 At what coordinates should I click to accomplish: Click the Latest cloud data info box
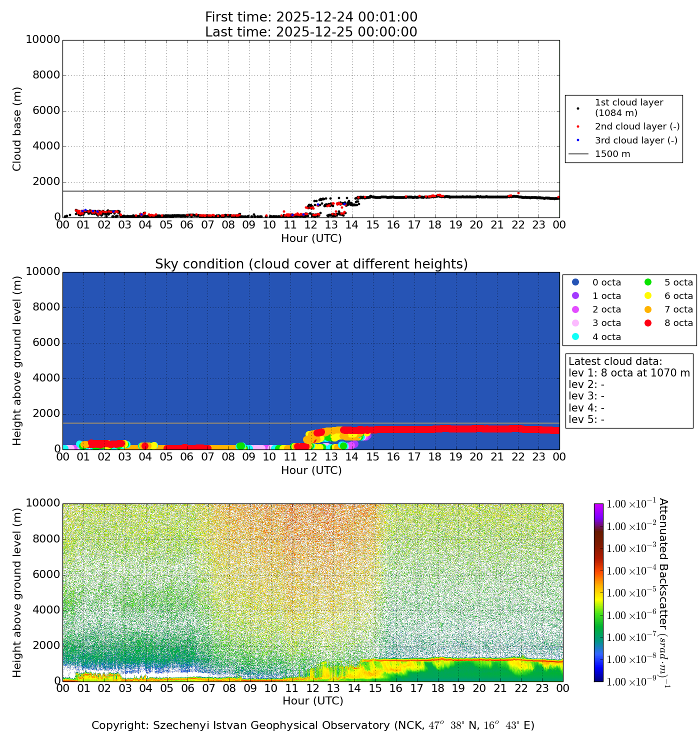coord(629,390)
